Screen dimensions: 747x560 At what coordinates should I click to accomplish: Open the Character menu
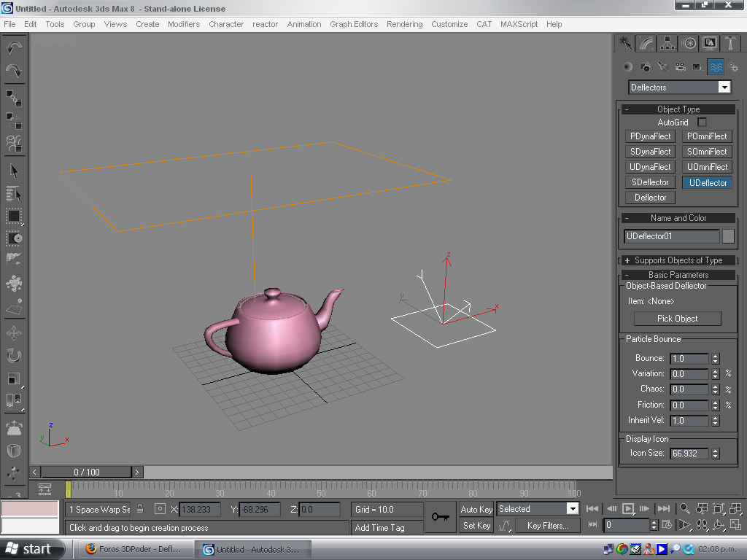pyautogui.click(x=226, y=24)
